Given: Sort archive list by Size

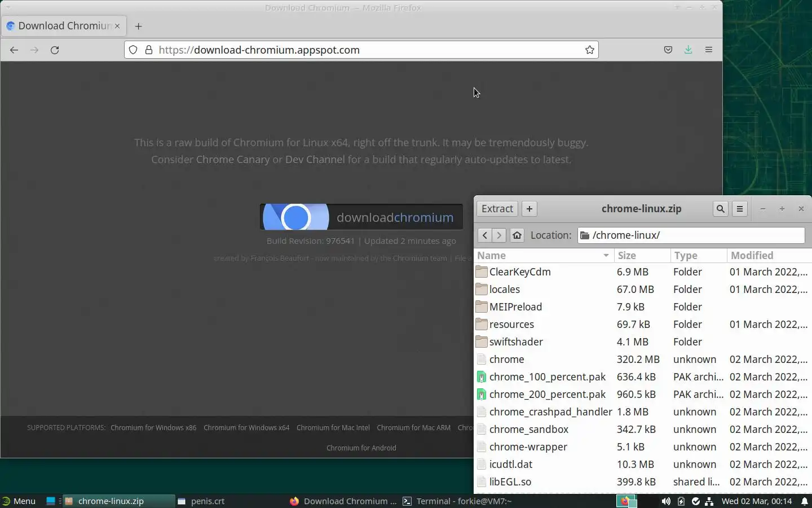Looking at the screenshot, I should (642, 255).
